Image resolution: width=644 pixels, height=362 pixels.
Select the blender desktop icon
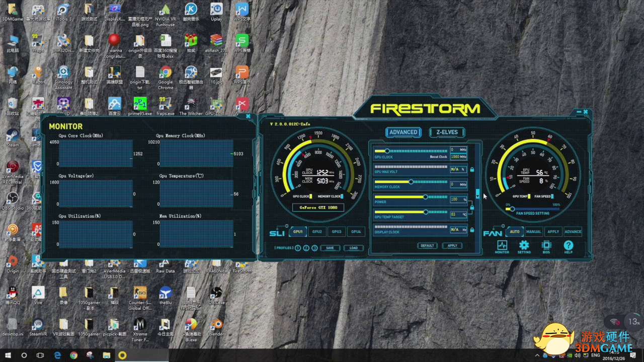coord(216,327)
